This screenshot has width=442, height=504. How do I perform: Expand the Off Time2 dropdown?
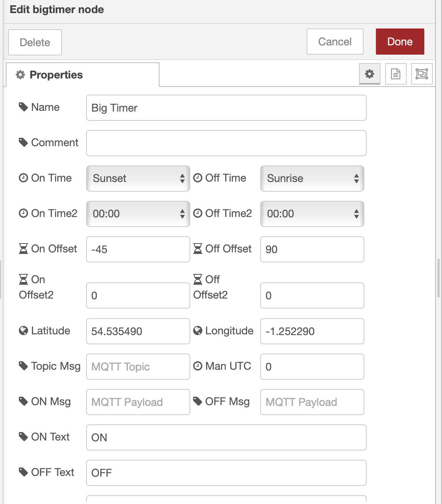point(312,214)
